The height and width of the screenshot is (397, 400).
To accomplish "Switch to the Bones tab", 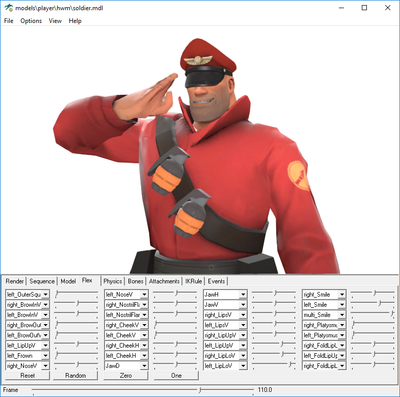I will (135, 281).
